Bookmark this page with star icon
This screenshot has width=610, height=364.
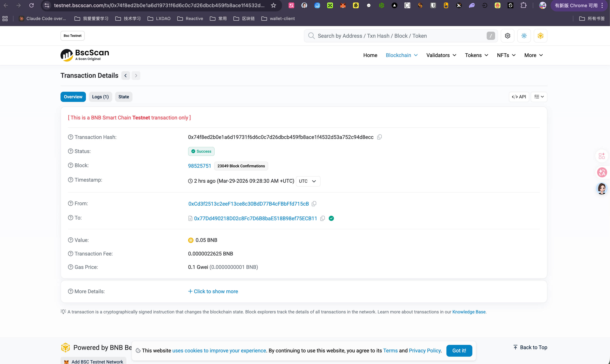coord(273,5)
